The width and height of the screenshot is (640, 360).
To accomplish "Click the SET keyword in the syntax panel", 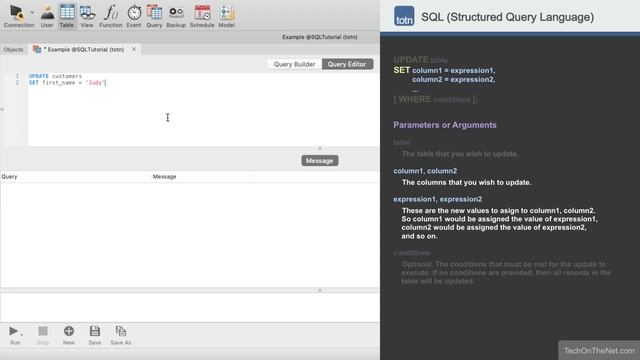I will pyautogui.click(x=402, y=70).
